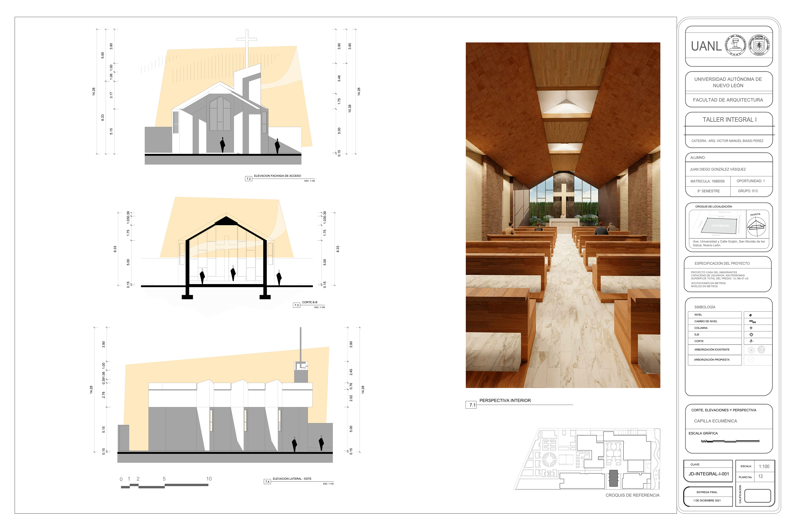
Task: Click 'PROYECTO CASA DEL INMIGRANTES' line
Action: pos(714,272)
